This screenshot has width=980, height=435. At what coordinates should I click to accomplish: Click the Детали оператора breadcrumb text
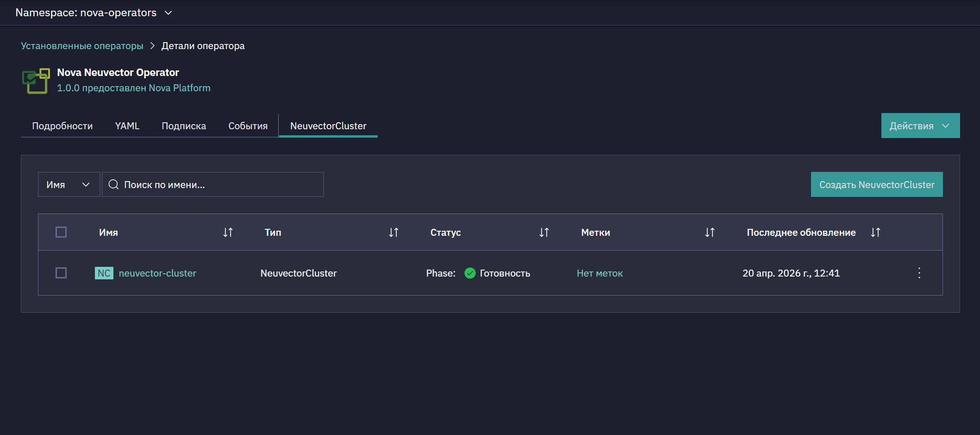[x=203, y=46]
